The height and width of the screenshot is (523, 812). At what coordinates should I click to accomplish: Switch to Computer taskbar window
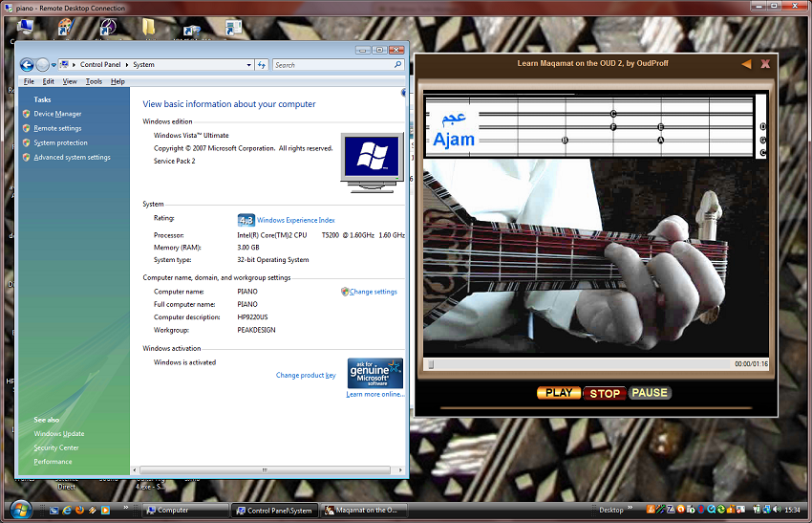(185, 511)
